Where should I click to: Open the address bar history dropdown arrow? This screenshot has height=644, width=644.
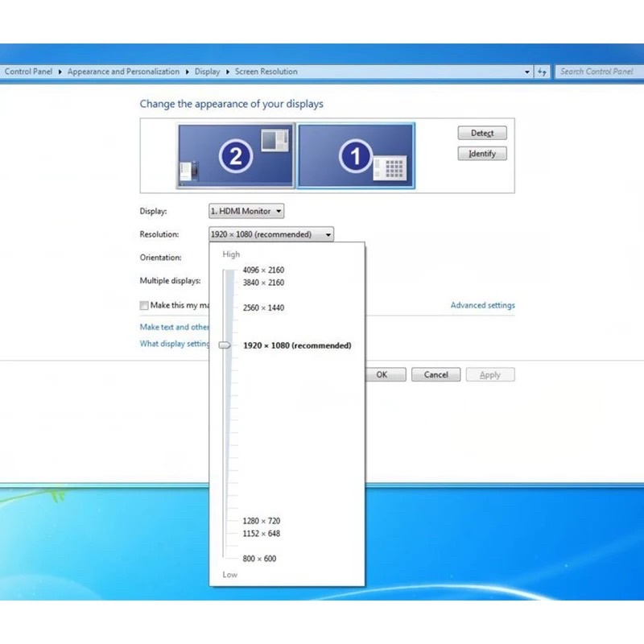(527, 72)
